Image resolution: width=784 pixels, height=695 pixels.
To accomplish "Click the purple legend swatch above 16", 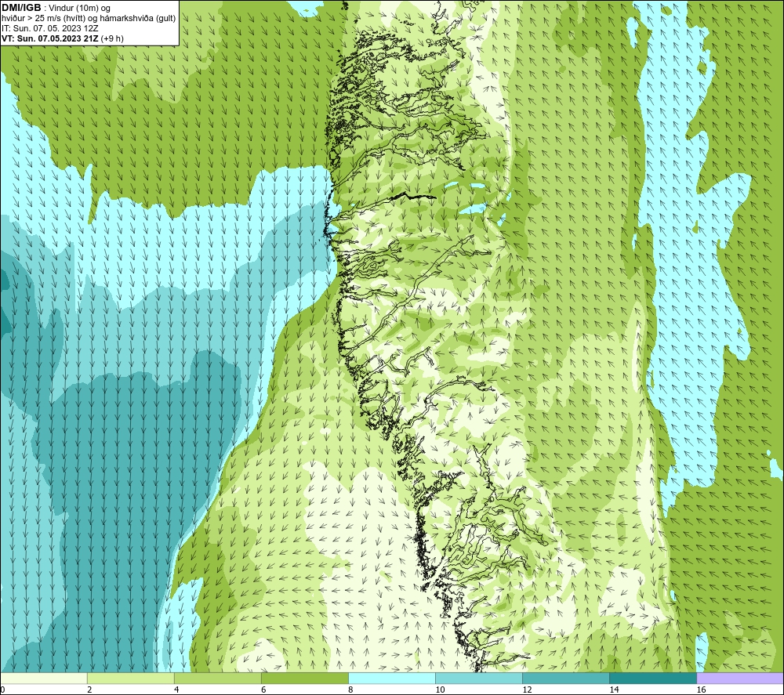I will point(740,678).
